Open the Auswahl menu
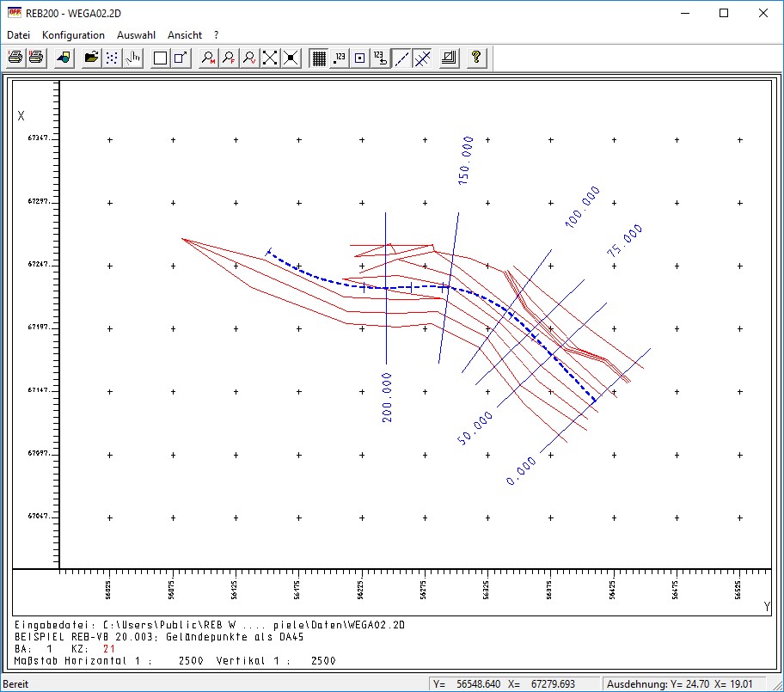The image size is (784, 692). (x=136, y=35)
